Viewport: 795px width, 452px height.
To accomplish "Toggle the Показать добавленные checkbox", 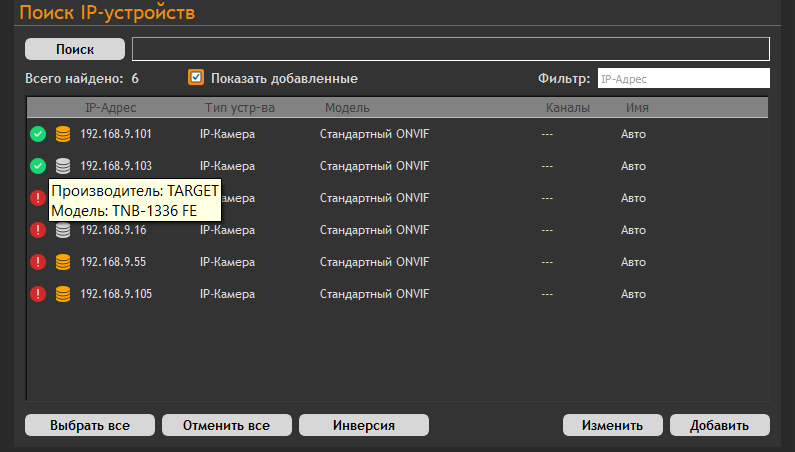I will tap(196, 78).
